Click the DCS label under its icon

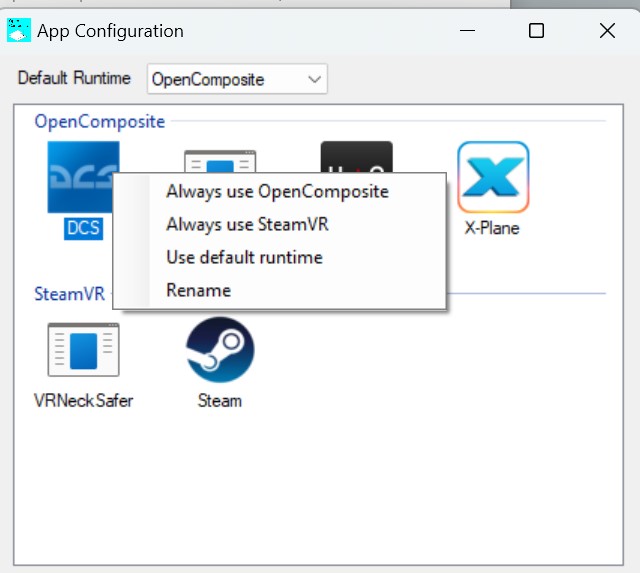83,228
